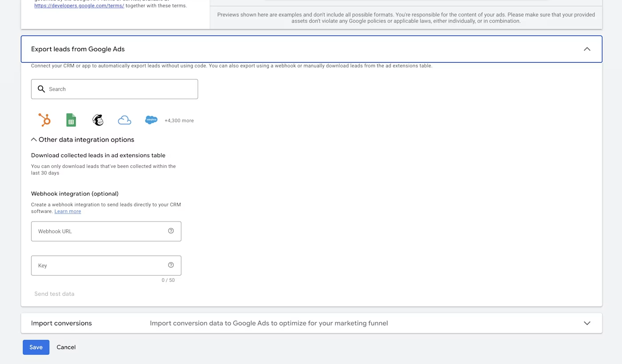Open the +4,300 more integrations link
The height and width of the screenshot is (364, 622).
(x=179, y=120)
